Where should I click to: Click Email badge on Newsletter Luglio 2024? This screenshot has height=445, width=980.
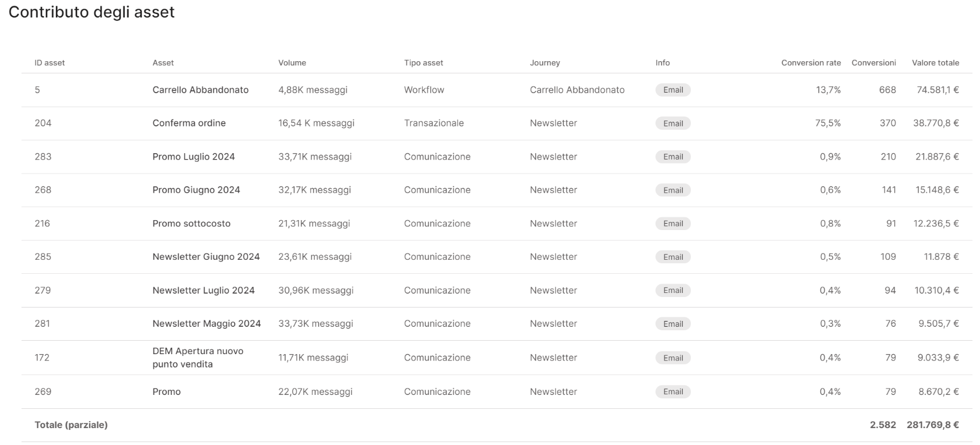tap(673, 291)
